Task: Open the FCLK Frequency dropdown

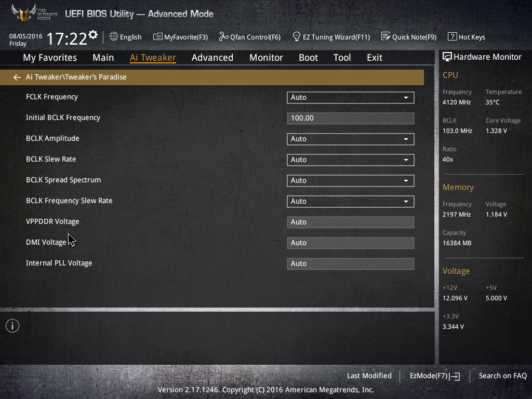Action: 351,97
